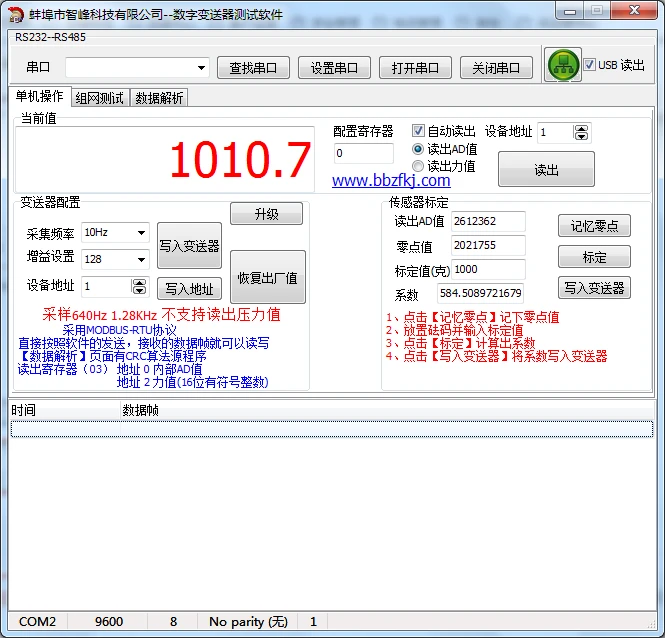Click the 恢复出厂值 button
The height and width of the screenshot is (638, 665).
267,278
